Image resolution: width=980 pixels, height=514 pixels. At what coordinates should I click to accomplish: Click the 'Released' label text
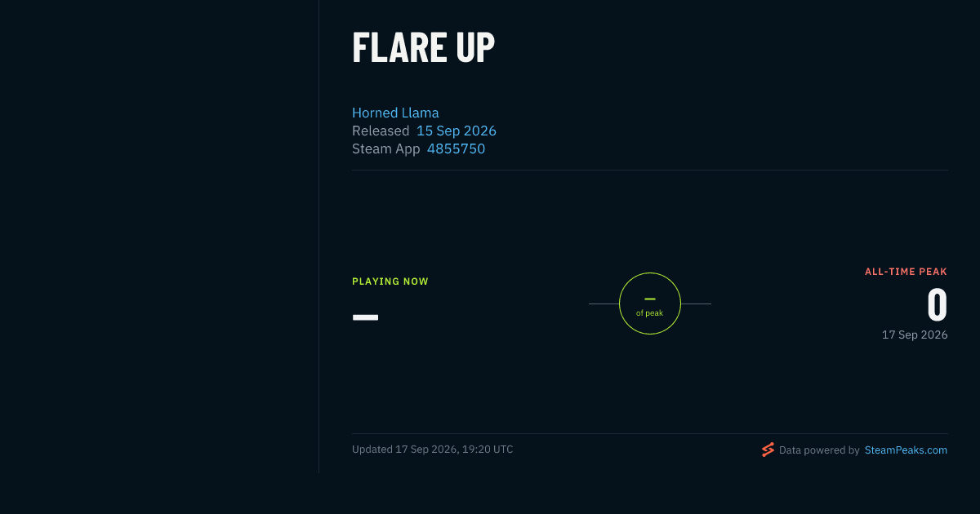381,131
